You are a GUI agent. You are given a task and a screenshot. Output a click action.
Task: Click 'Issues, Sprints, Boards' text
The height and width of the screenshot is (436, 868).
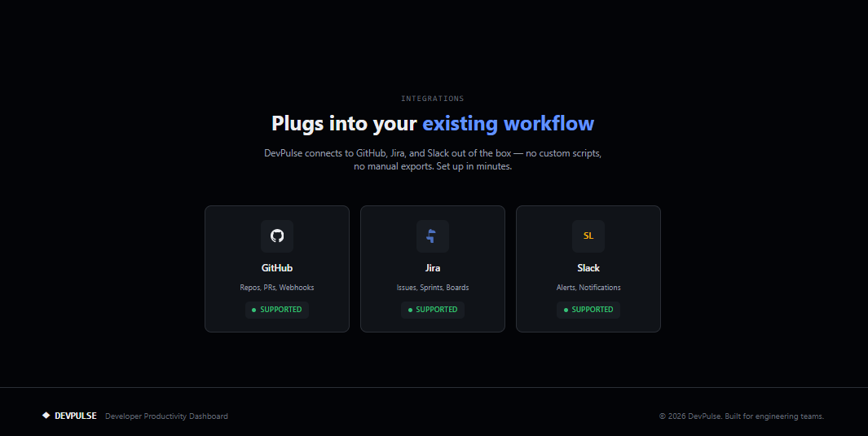tap(432, 288)
